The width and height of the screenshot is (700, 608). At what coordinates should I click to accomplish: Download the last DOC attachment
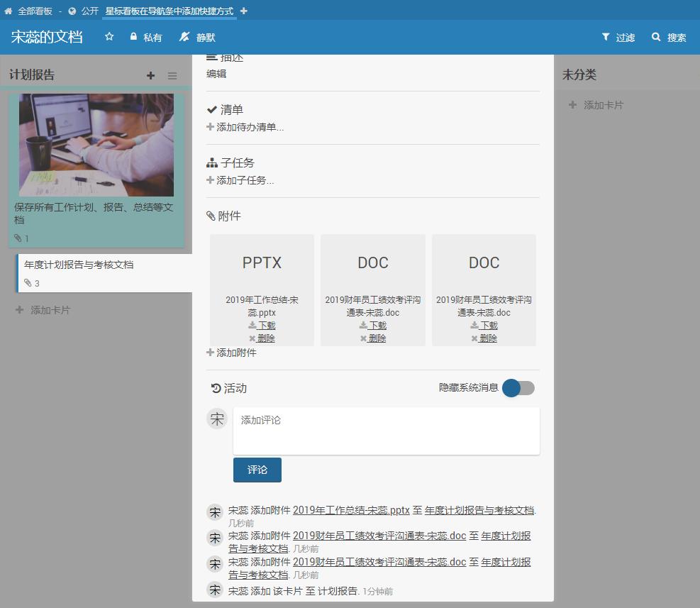(x=484, y=325)
